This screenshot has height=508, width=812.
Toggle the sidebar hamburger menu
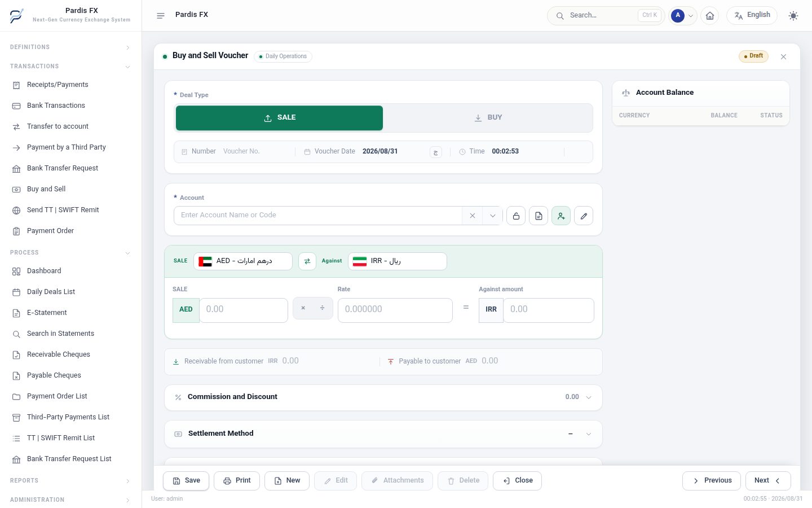[161, 16]
